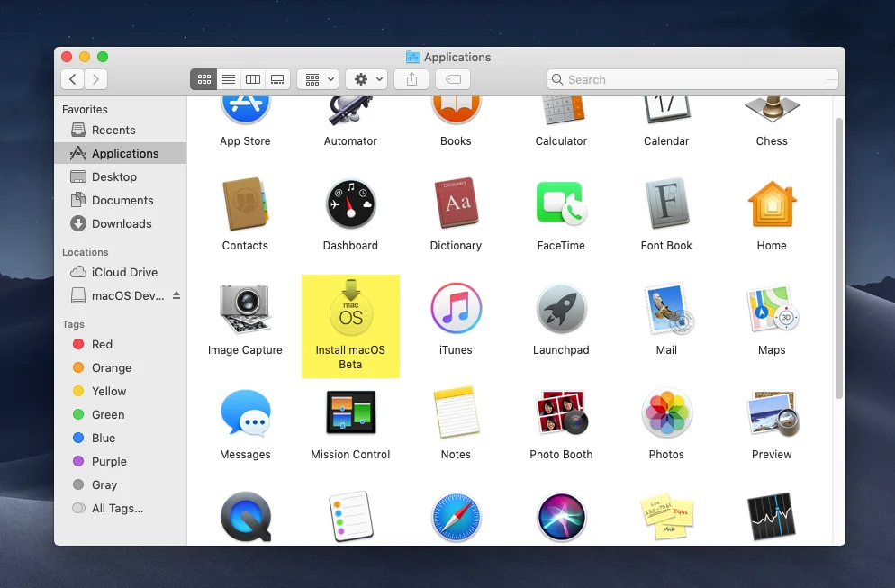The width and height of the screenshot is (895, 588).
Task: Open Recents in the sidebar
Action: [x=121, y=131]
